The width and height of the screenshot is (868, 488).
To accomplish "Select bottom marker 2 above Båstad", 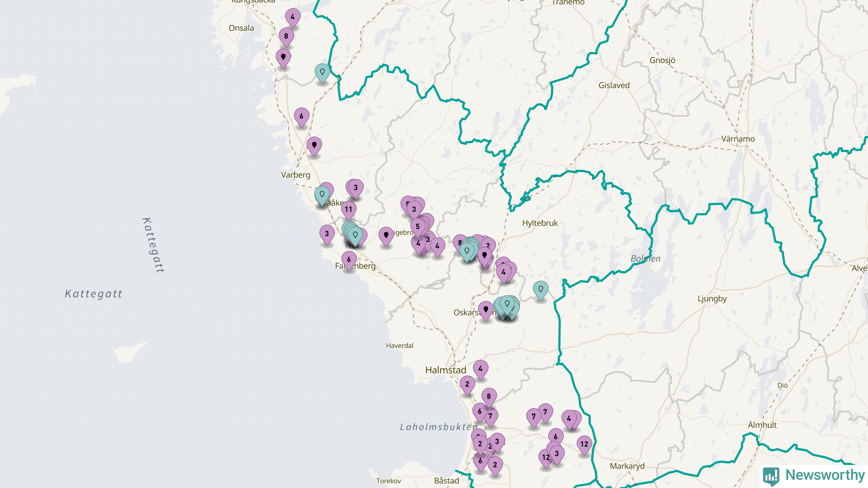I will click(495, 466).
